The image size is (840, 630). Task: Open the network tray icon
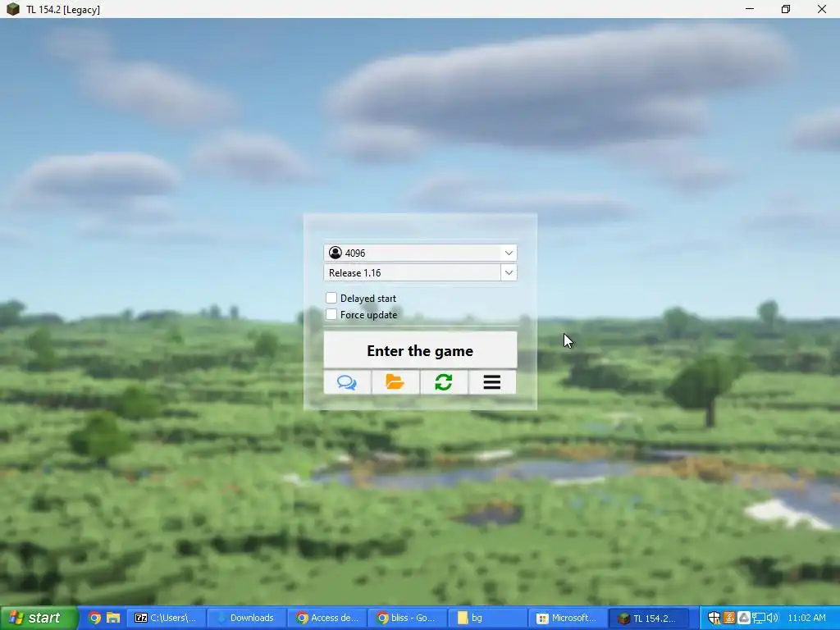pos(758,618)
